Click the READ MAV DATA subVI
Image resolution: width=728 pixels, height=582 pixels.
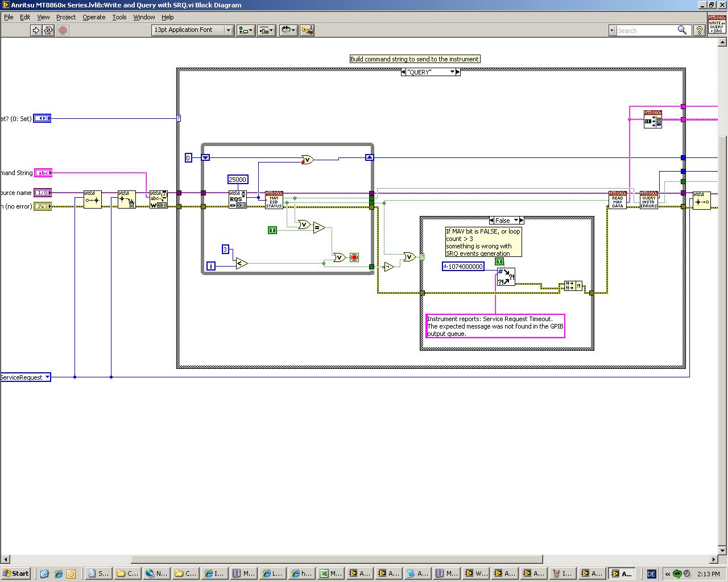click(617, 199)
